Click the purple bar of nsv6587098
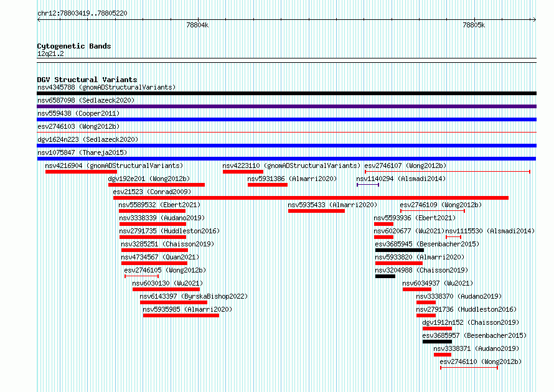This screenshot has height=392, width=554. point(286,106)
